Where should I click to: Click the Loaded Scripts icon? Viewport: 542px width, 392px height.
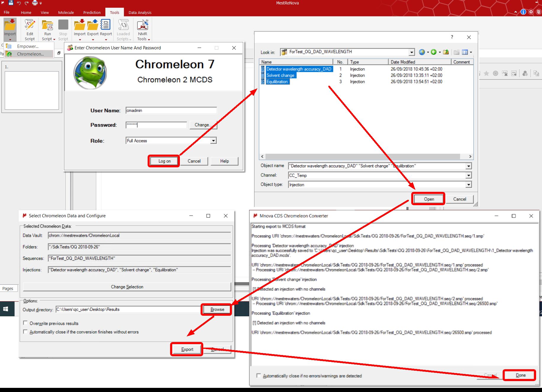point(123,25)
